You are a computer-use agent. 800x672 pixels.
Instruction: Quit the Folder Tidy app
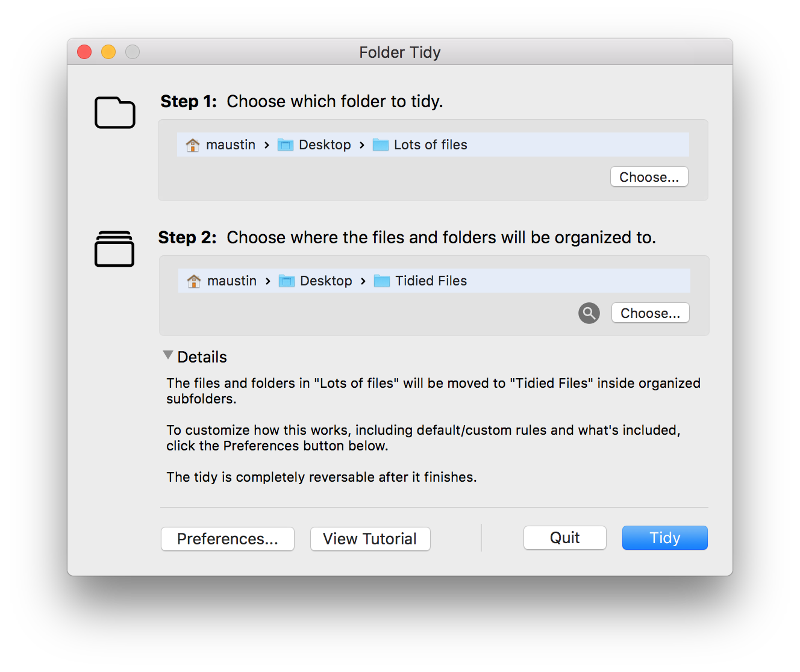565,538
